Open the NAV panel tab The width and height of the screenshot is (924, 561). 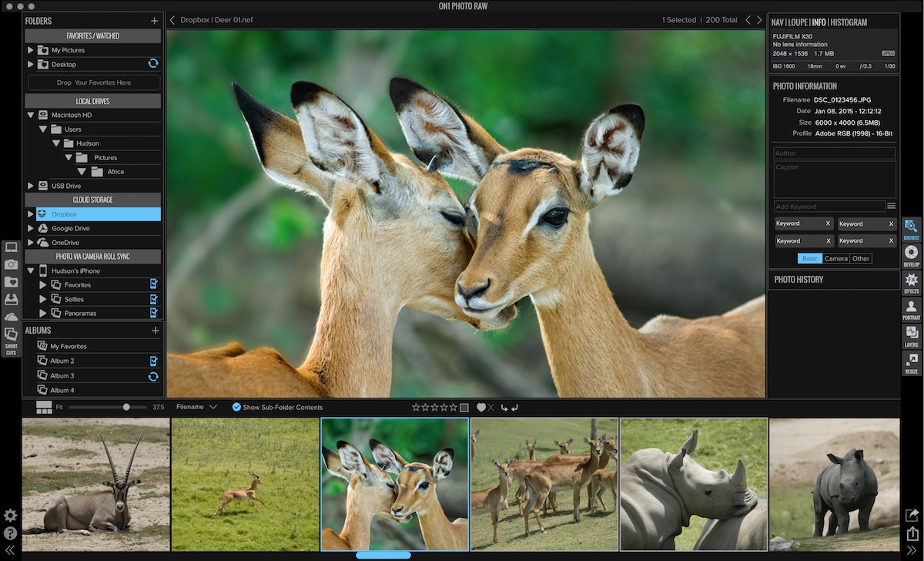[x=778, y=22]
